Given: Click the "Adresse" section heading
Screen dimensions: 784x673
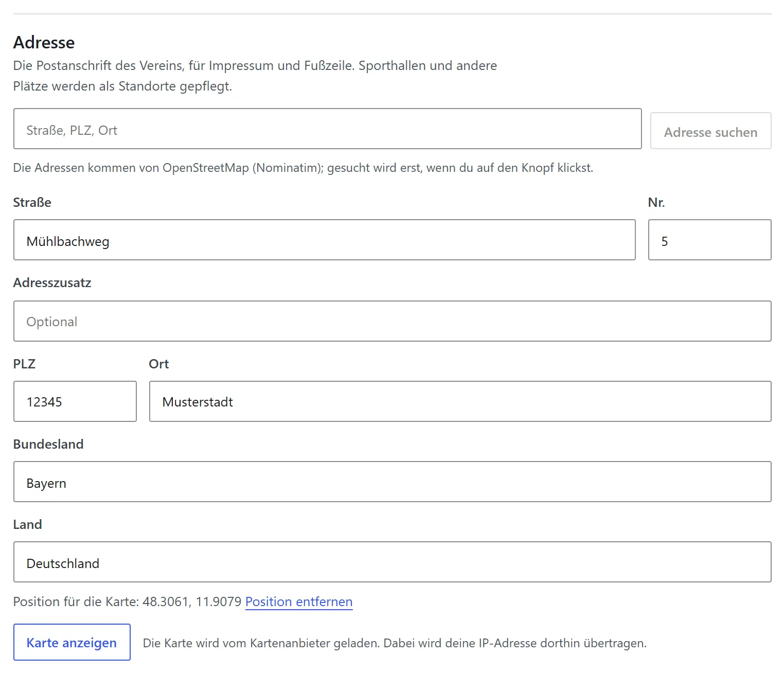Looking at the screenshot, I should tap(44, 42).
